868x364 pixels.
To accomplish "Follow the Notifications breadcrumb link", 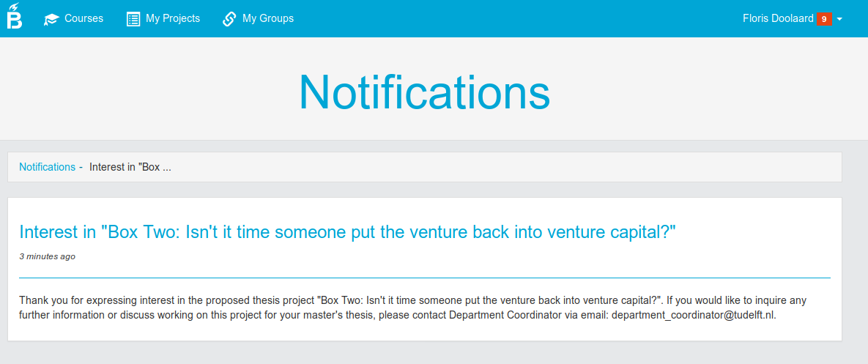I will coord(47,167).
